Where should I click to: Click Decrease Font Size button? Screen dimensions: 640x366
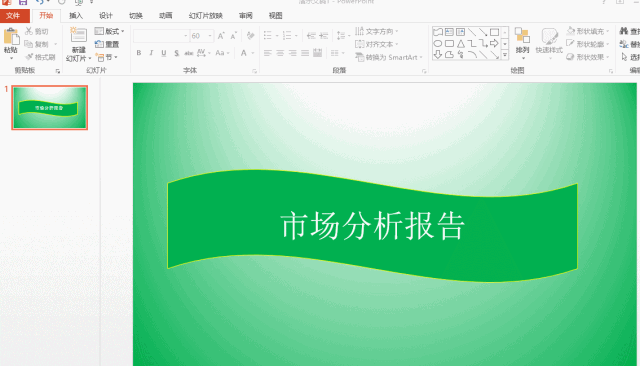click(234, 36)
